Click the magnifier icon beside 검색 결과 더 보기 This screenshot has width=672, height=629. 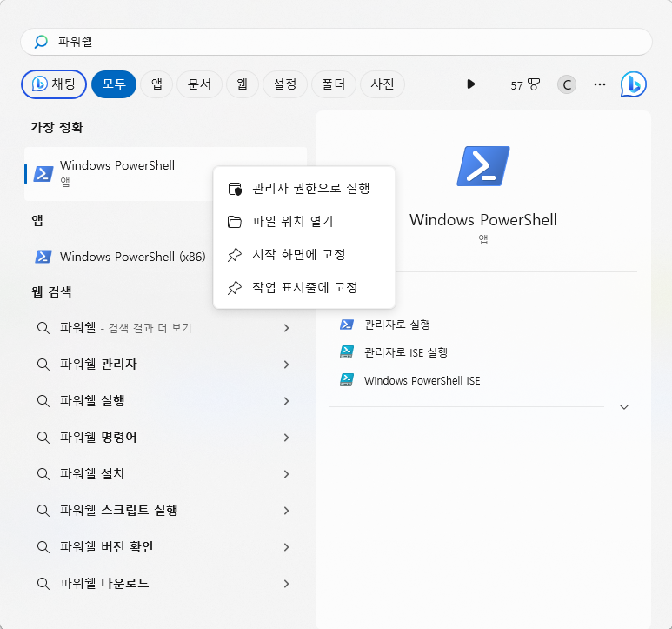click(43, 328)
